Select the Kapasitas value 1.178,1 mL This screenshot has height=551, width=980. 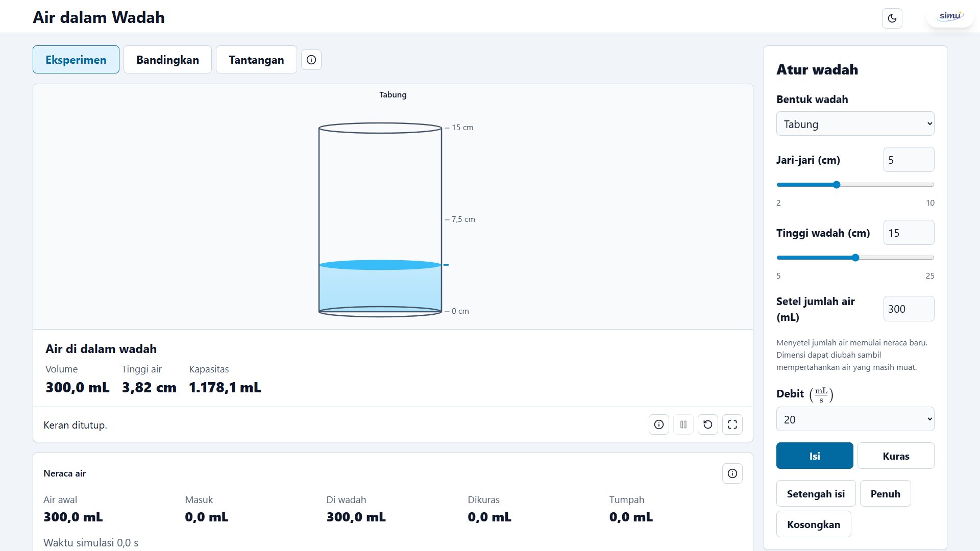click(225, 388)
